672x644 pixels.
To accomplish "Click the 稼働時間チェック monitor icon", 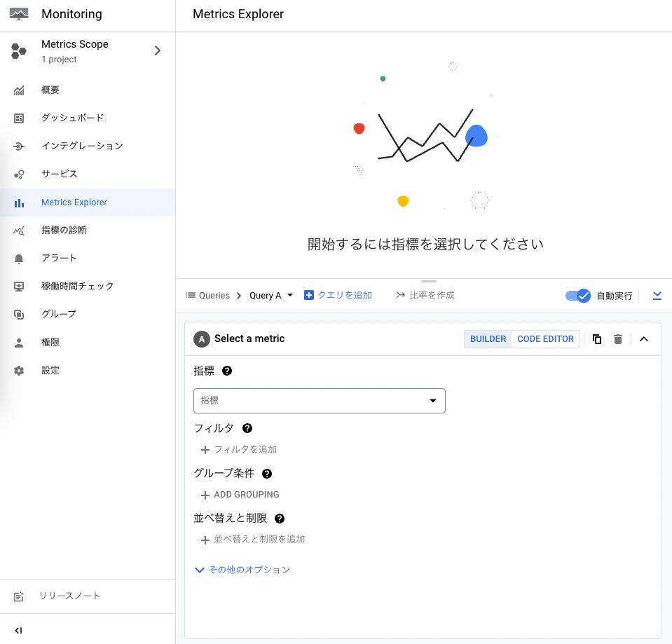I will tap(19, 286).
